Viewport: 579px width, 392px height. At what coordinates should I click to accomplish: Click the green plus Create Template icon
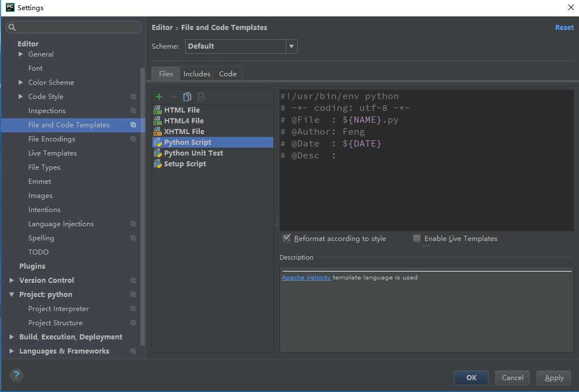pyautogui.click(x=159, y=97)
